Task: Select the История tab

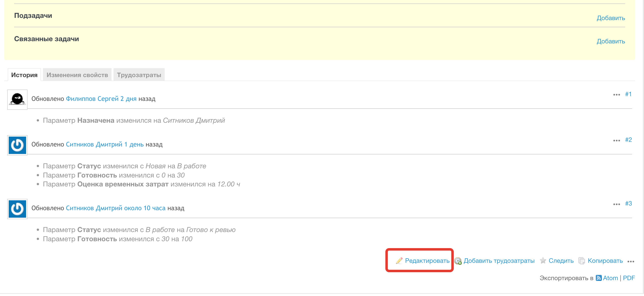Action: tap(24, 75)
